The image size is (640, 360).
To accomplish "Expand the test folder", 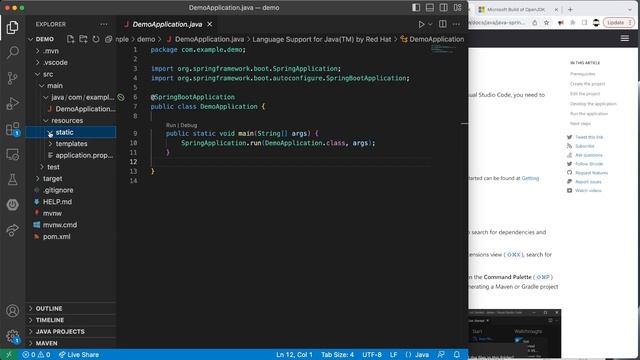I will (x=71, y=167).
